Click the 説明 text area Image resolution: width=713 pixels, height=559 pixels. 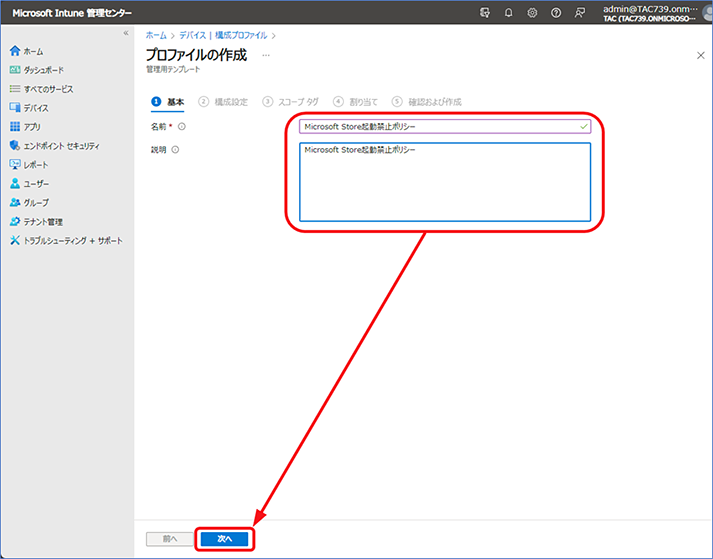click(445, 182)
